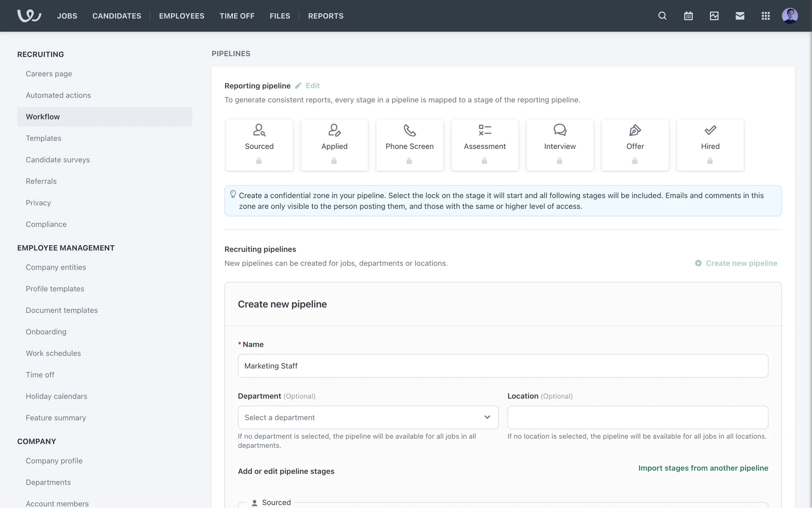Open the apps grid icon
The image size is (812, 508).
tap(765, 16)
